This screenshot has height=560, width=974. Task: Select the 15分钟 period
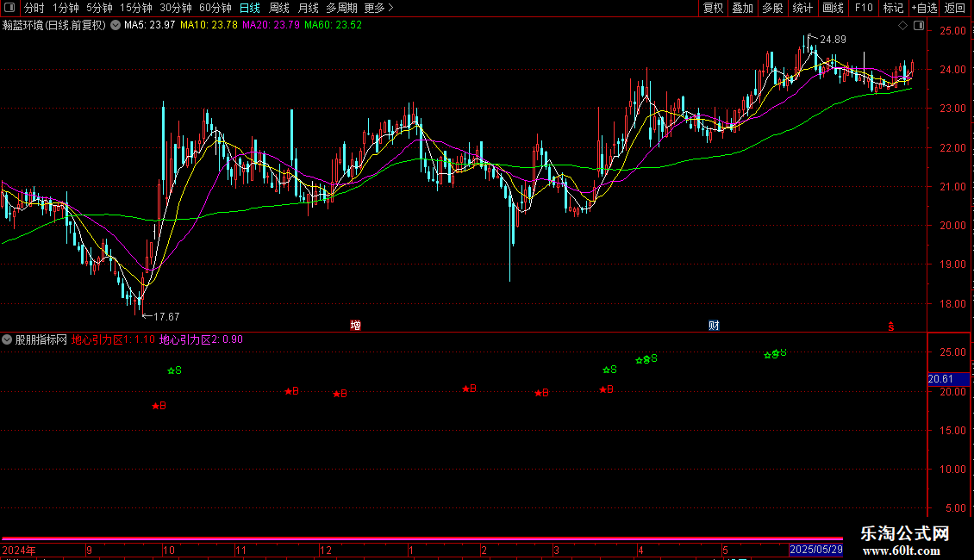(135, 8)
